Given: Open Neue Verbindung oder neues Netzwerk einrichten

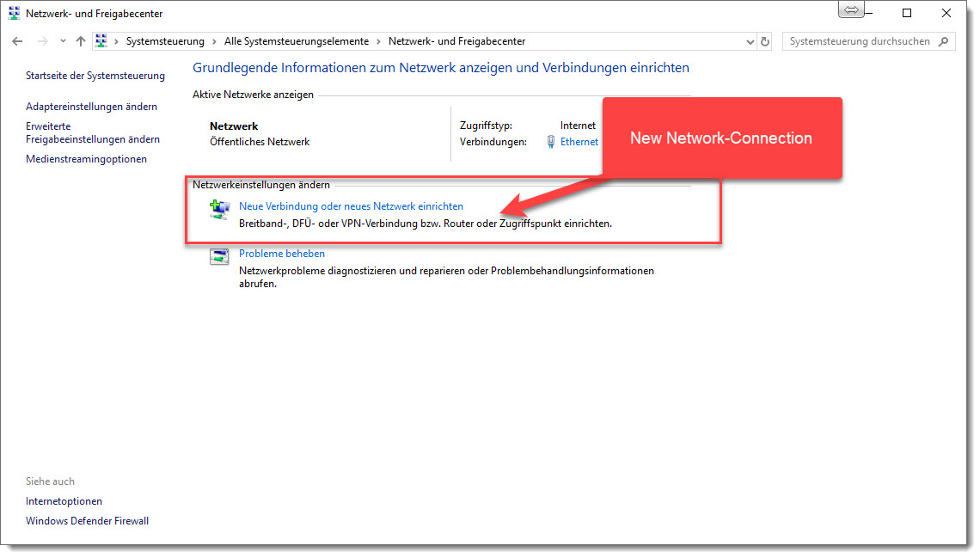Looking at the screenshot, I should [x=351, y=206].
